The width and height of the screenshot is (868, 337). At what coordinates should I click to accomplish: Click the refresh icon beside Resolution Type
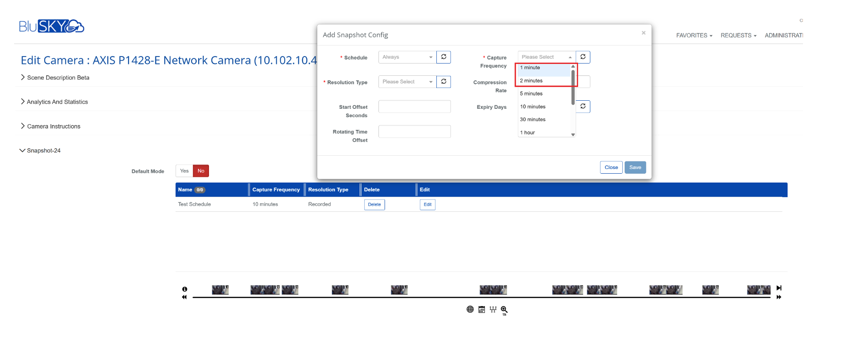point(443,82)
